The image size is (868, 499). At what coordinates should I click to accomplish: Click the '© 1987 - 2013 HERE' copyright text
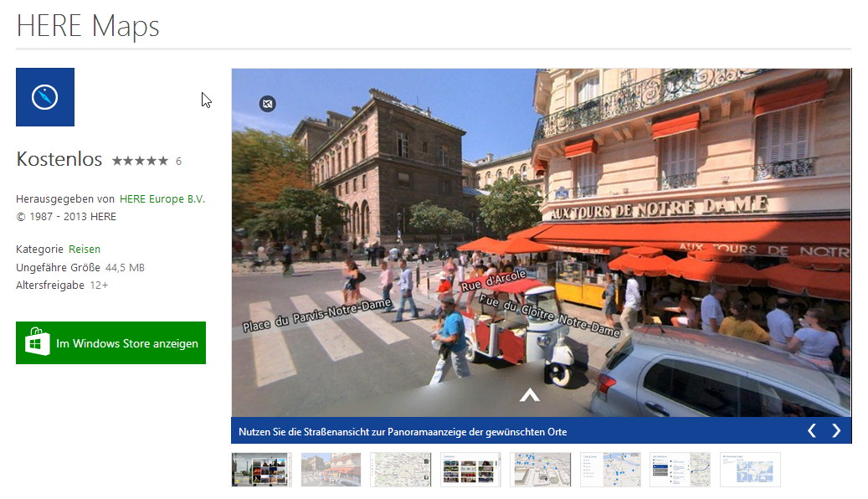[x=66, y=217]
